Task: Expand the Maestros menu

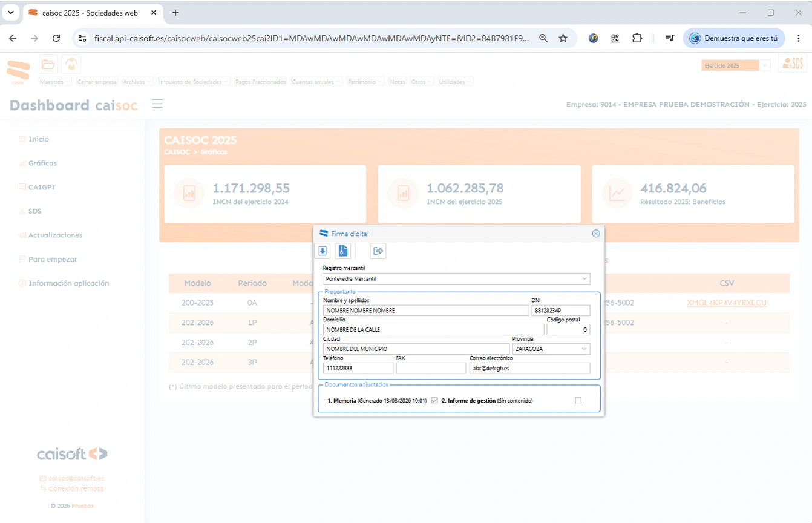Action: pos(55,82)
